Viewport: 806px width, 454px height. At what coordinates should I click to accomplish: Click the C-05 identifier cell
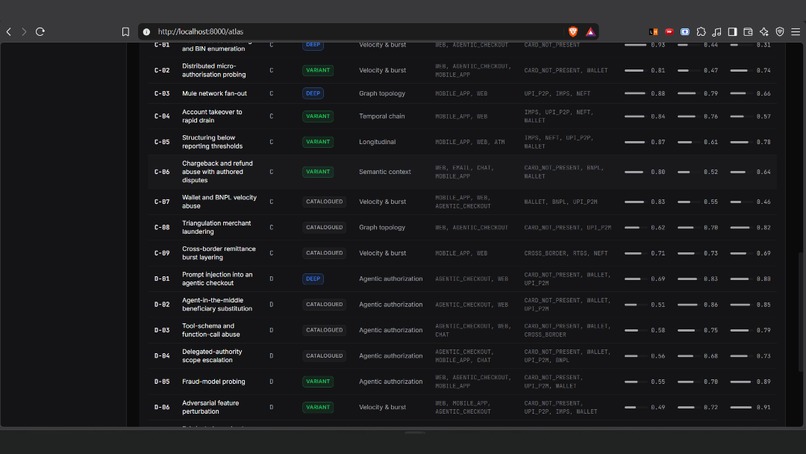pos(162,142)
